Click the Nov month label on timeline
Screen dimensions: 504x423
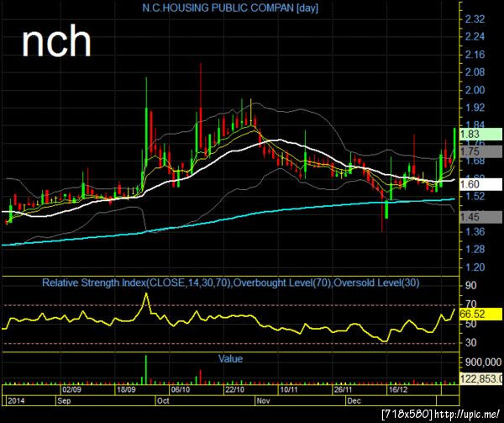click(x=263, y=401)
